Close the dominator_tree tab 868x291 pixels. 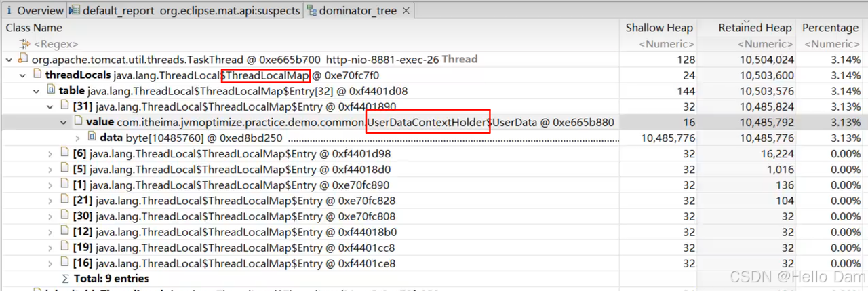pyautogui.click(x=406, y=11)
